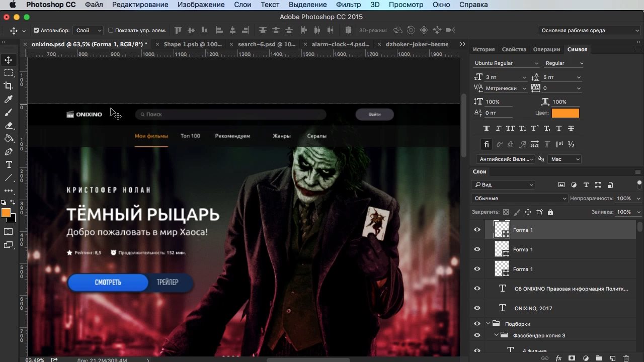This screenshot has height=362, width=644.
Task: Open the Photoshop CC application menu
Action: pos(51,5)
